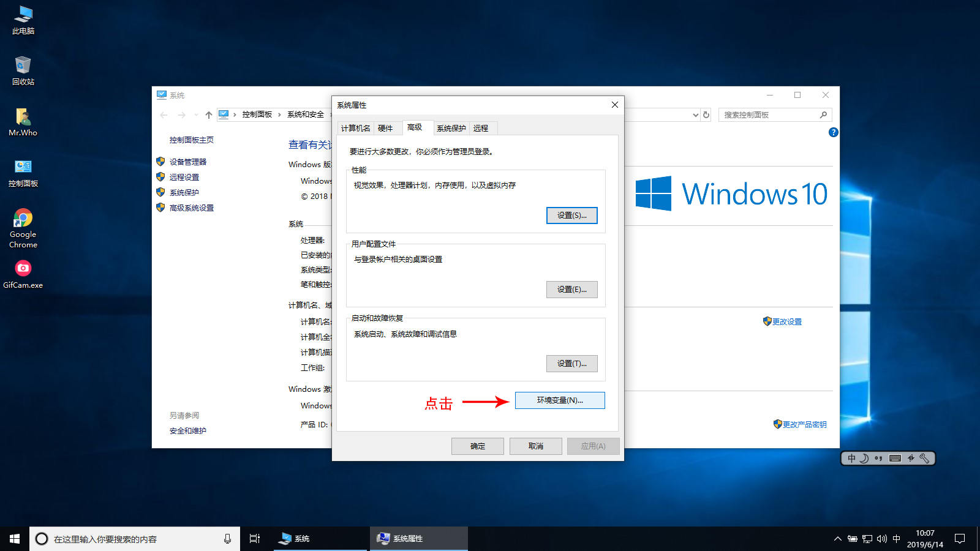Toggle punctuation mode on IME toolbar
The height and width of the screenshot is (551, 980).
click(879, 458)
